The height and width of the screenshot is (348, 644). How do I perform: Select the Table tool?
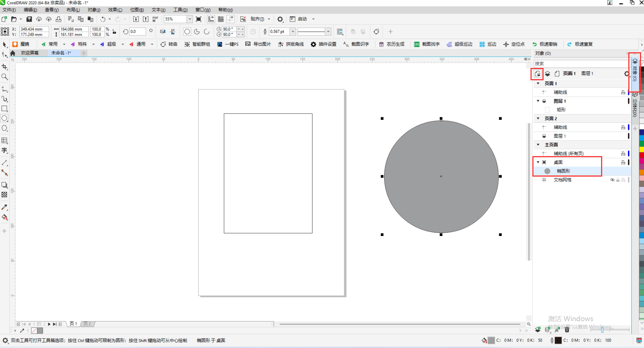coord(4,140)
